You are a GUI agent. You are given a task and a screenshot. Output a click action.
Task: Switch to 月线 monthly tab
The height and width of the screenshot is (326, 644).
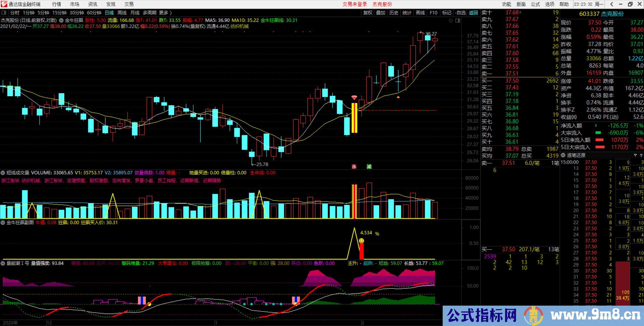click(x=135, y=13)
